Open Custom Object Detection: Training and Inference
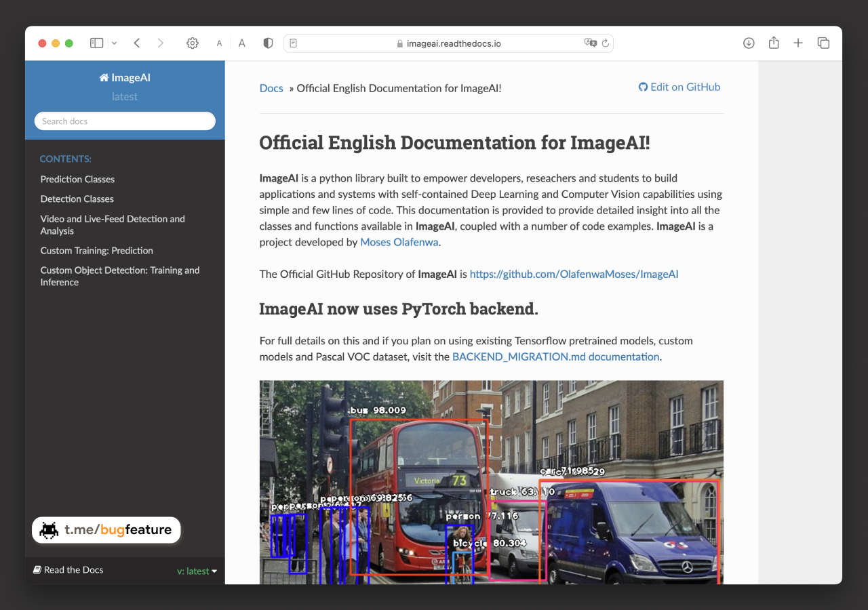This screenshot has height=610, width=868. [x=120, y=276]
